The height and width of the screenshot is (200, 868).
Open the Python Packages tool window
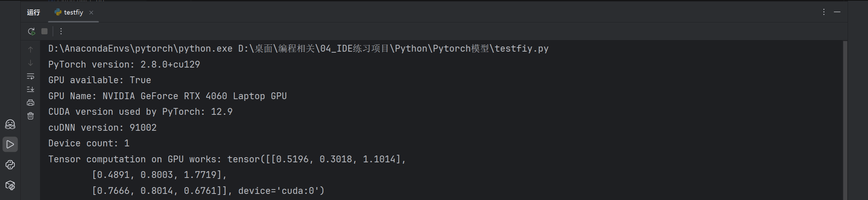10,185
